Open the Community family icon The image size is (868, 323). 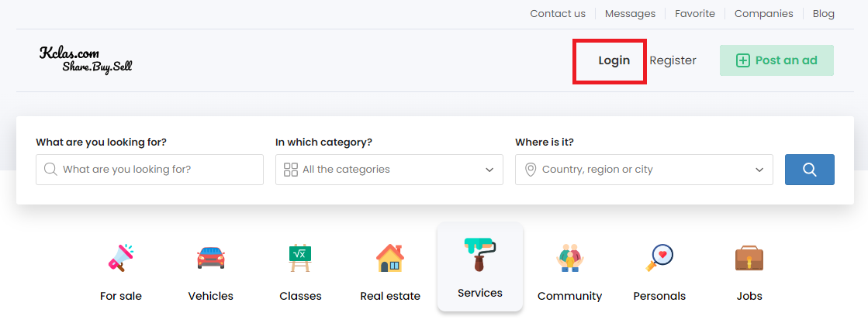point(570,258)
